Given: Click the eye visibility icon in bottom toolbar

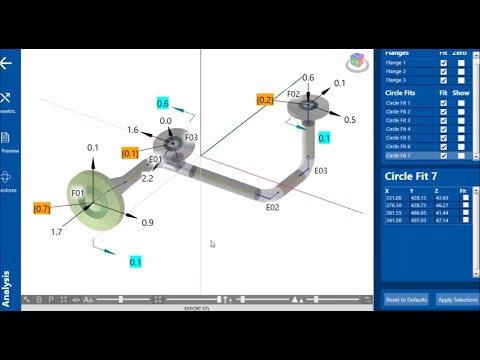Looking at the screenshot, I should click(x=76, y=300).
